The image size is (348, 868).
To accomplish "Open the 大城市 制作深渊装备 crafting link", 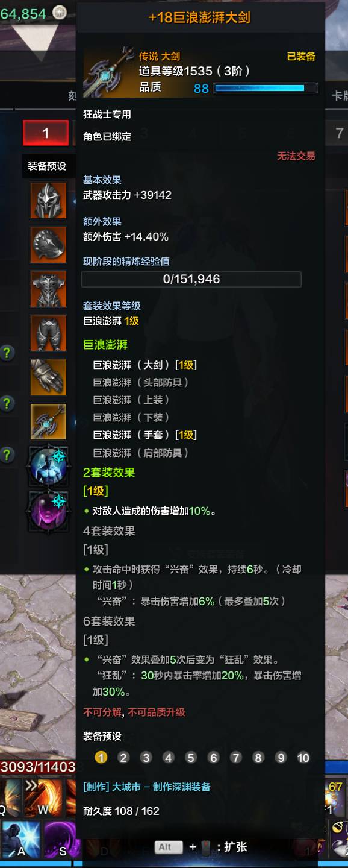I will [147, 787].
